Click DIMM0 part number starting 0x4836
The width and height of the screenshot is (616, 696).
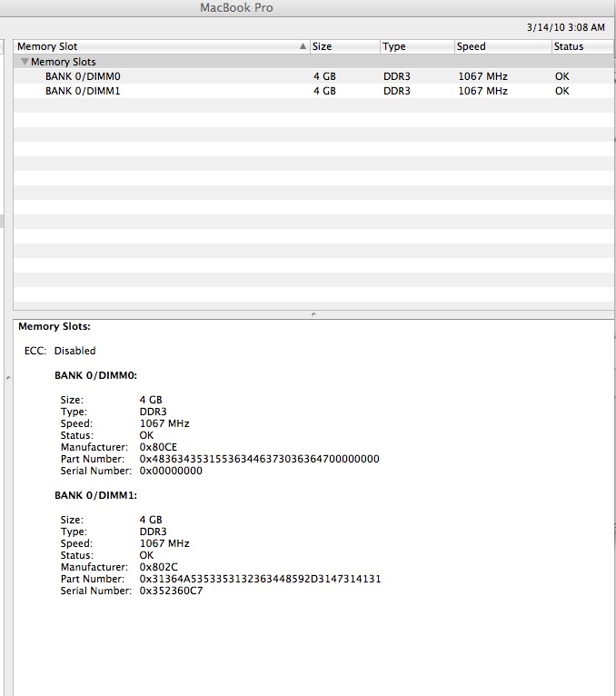click(x=259, y=459)
